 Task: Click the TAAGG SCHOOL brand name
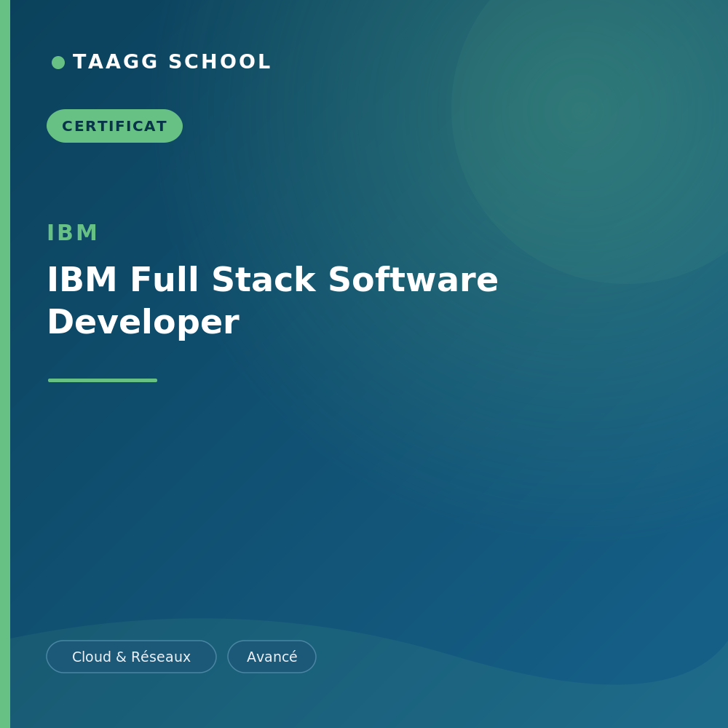[172, 62]
